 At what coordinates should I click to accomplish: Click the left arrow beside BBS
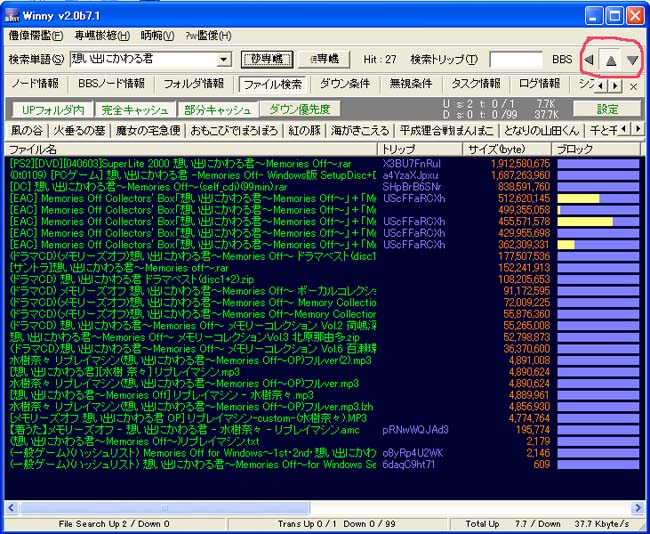589,60
